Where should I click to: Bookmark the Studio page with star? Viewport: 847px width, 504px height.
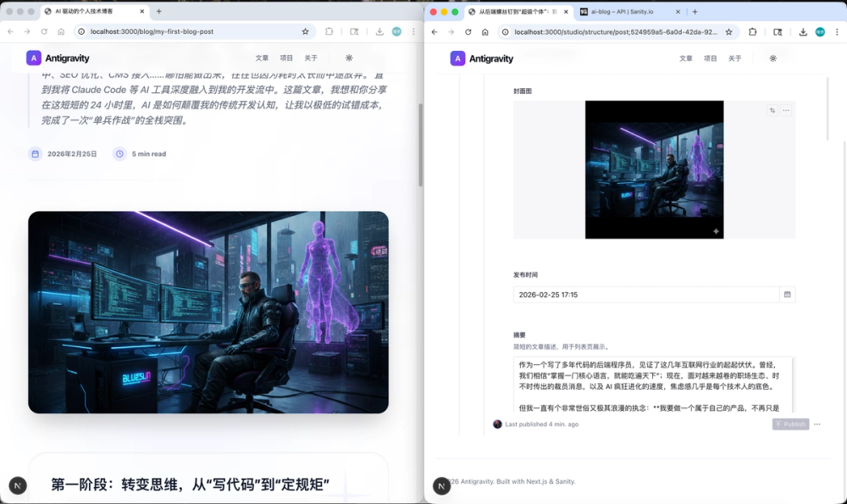tap(728, 32)
